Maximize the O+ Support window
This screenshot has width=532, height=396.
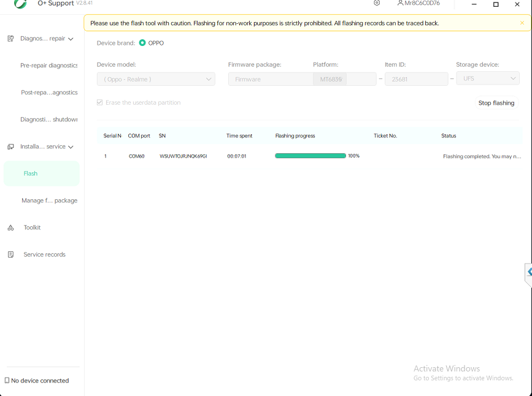(x=496, y=4)
